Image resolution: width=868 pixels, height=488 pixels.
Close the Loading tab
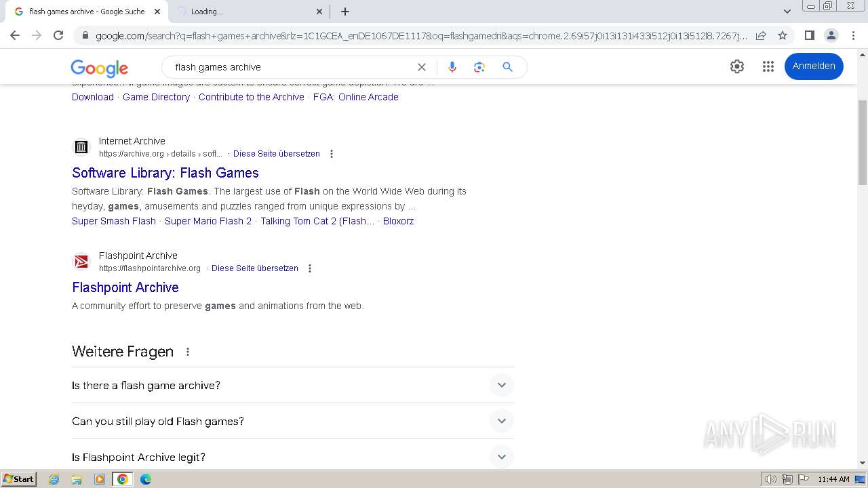[319, 12]
